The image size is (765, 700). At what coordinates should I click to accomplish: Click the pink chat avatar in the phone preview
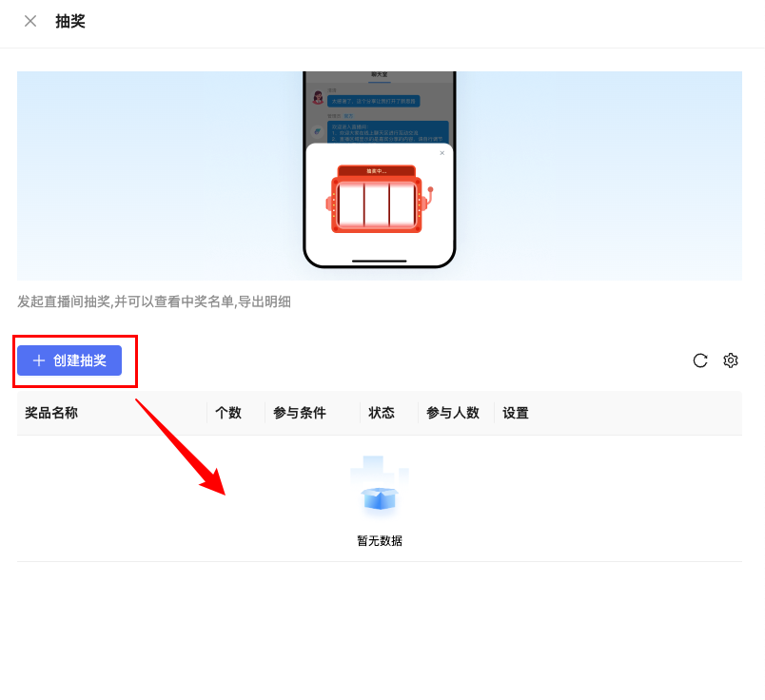[x=318, y=98]
